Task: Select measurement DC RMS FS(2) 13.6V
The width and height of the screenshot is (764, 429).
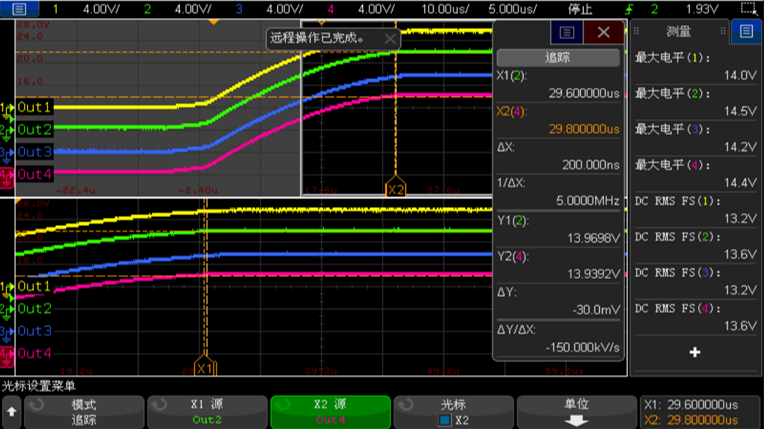Action: [696, 245]
